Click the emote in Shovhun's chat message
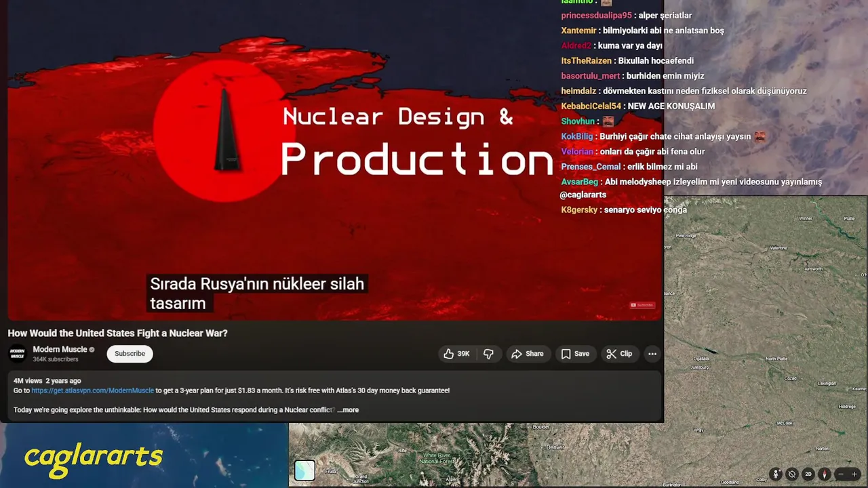The height and width of the screenshot is (488, 868). tap(608, 121)
